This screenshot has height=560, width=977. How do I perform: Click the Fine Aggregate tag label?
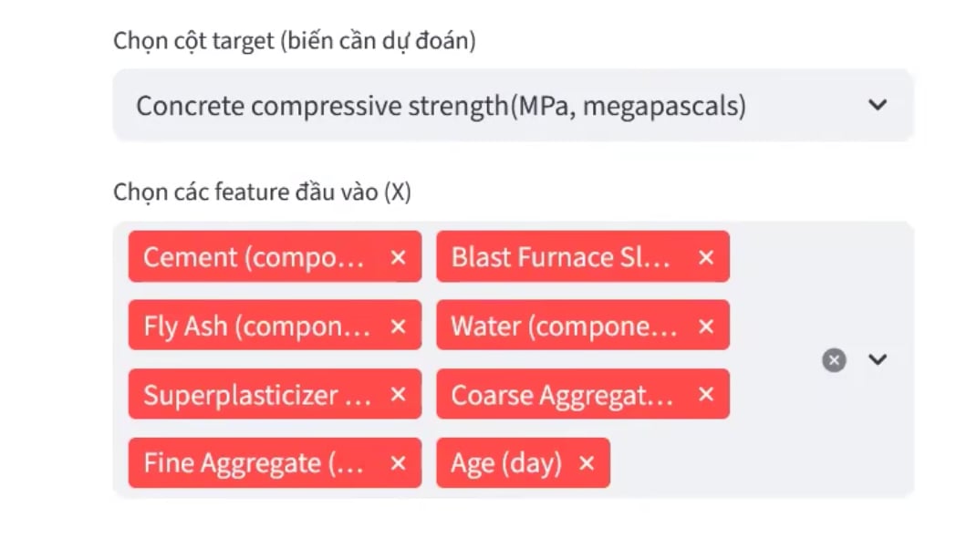coord(254,463)
